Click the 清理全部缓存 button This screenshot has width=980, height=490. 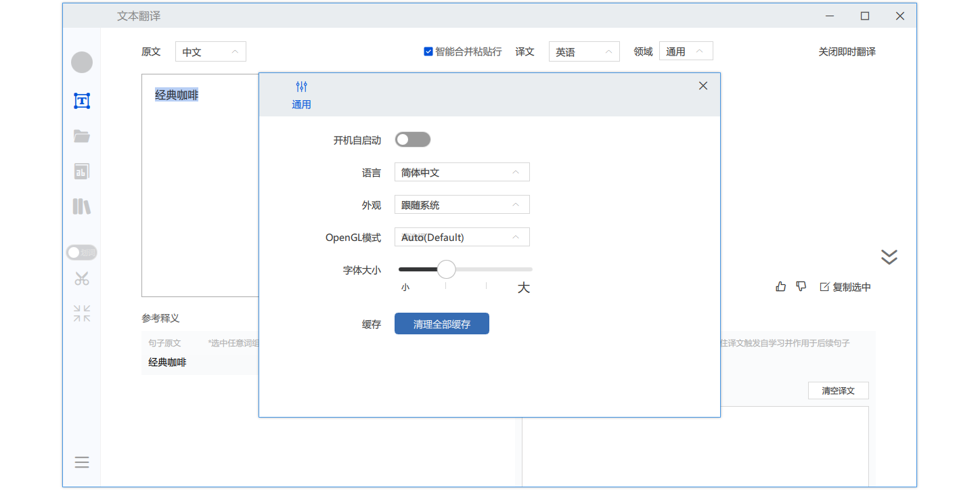tap(441, 324)
